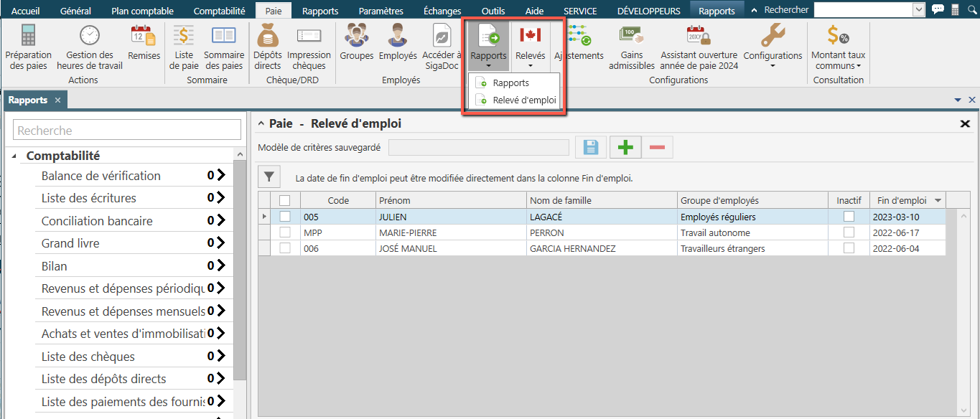Open Dépôts directs
980x419 pixels.
[x=268, y=47]
